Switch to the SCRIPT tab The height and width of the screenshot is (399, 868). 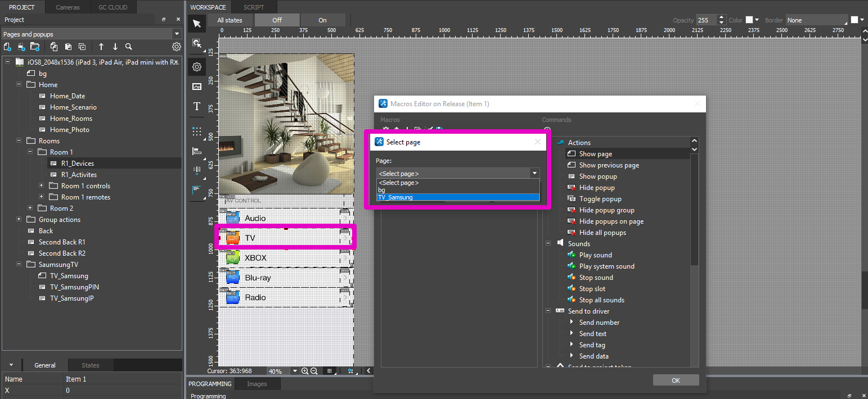(254, 7)
